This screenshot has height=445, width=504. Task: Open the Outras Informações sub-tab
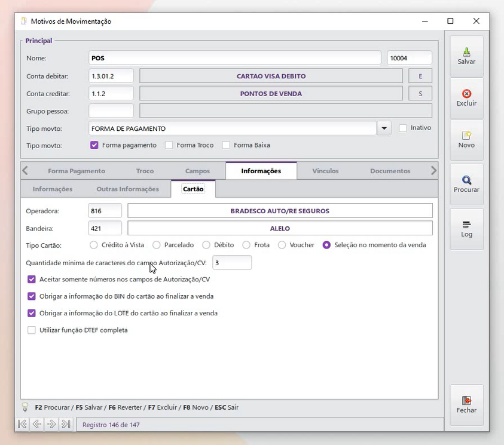coord(127,189)
